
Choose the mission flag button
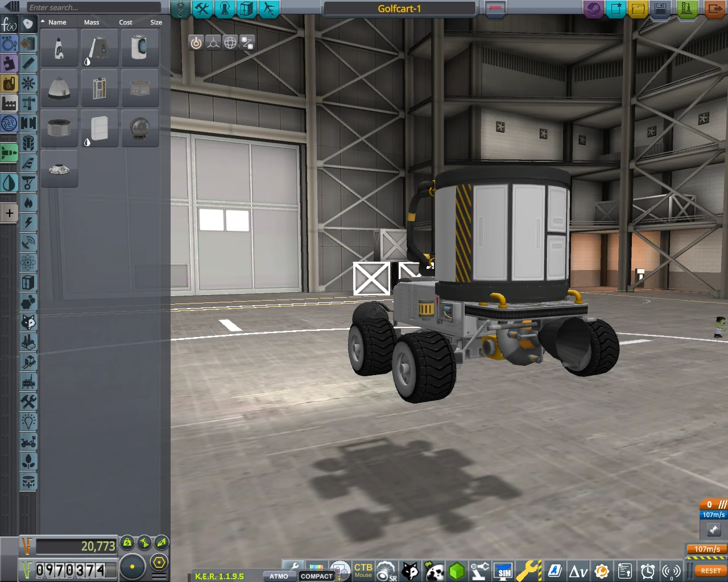(495, 9)
